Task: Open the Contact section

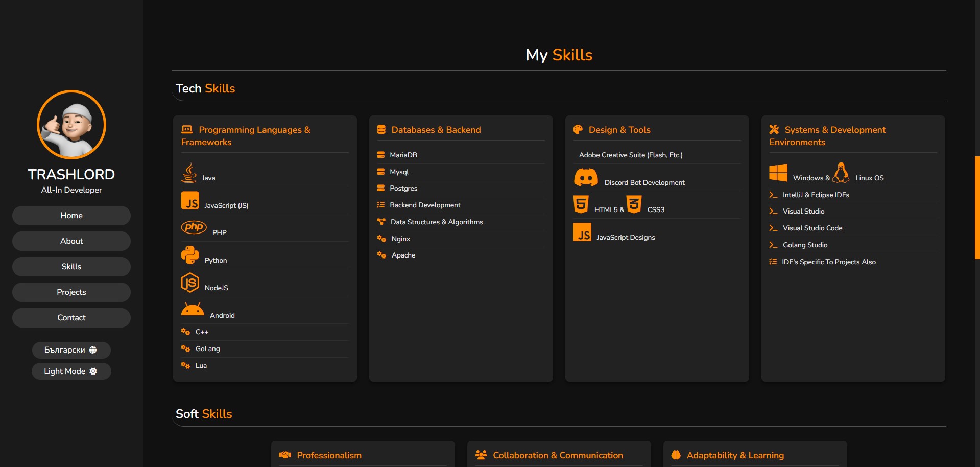Action: click(71, 318)
